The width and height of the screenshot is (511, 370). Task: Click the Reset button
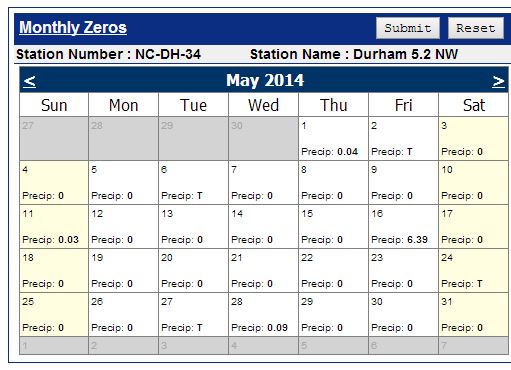pyautogui.click(x=476, y=28)
